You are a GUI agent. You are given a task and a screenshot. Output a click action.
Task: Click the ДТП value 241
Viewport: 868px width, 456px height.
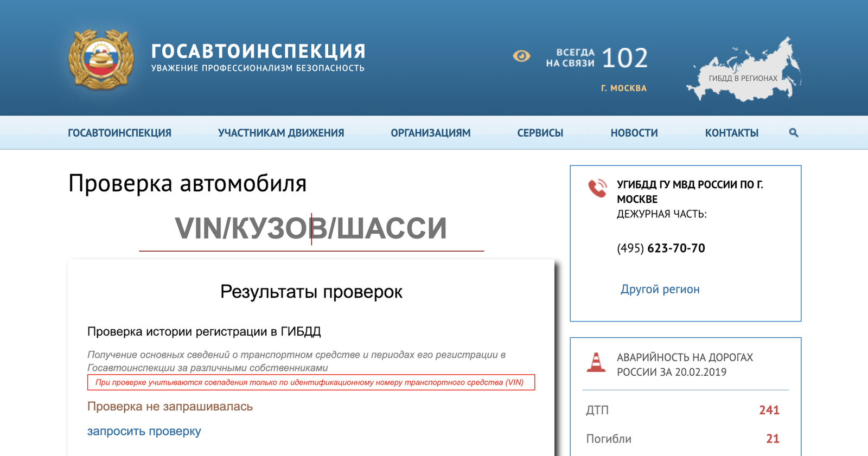pos(769,410)
